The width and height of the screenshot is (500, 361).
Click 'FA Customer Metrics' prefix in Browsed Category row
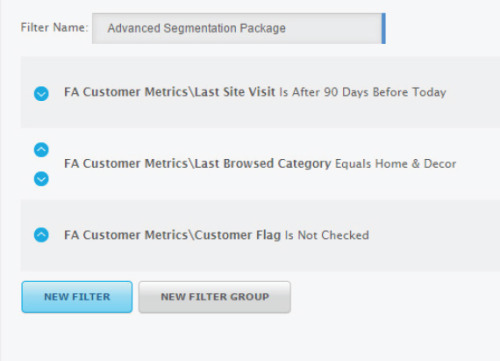[x=126, y=164]
